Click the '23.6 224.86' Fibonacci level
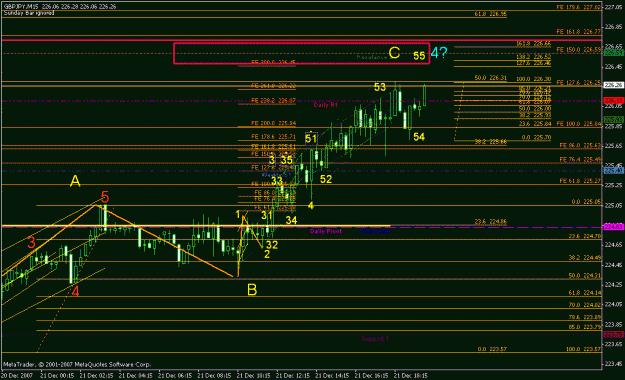 click(x=491, y=222)
